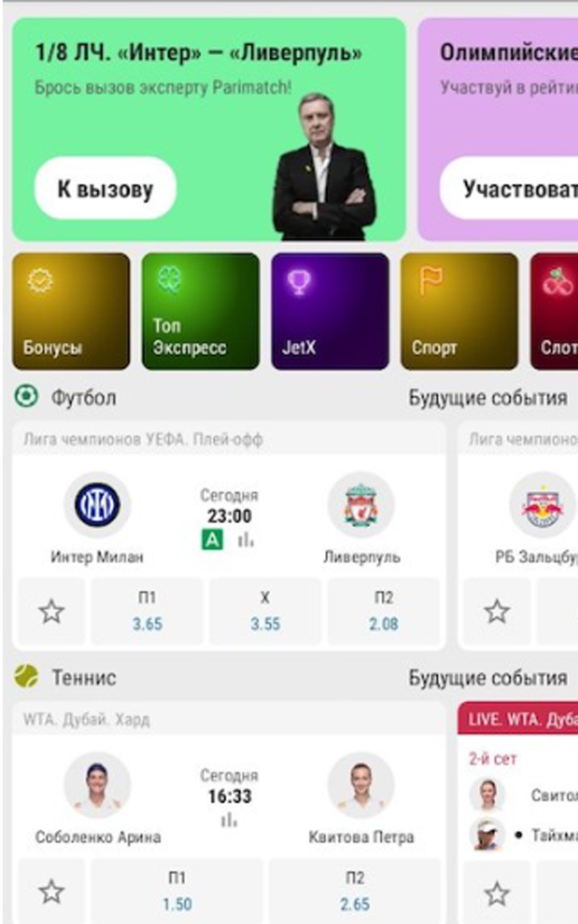Screen dimensions: 578x924
Task: Select П1 odds 3.65 for Inter
Action: coord(147,611)
